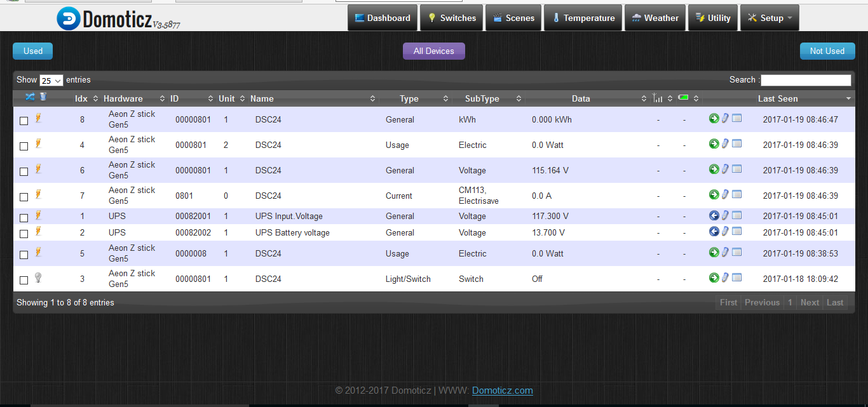Viewport: 868px width, 407px height.
Task: Select the checkbox on the Light/Switch DSC24 row
Action: (24, 279)
